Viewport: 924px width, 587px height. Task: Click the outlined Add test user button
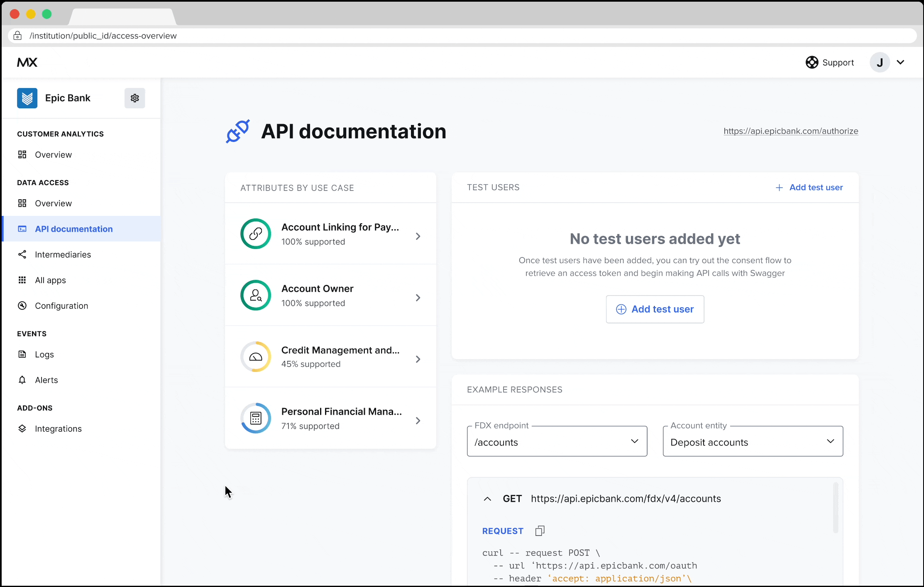(x=655, y=309)
